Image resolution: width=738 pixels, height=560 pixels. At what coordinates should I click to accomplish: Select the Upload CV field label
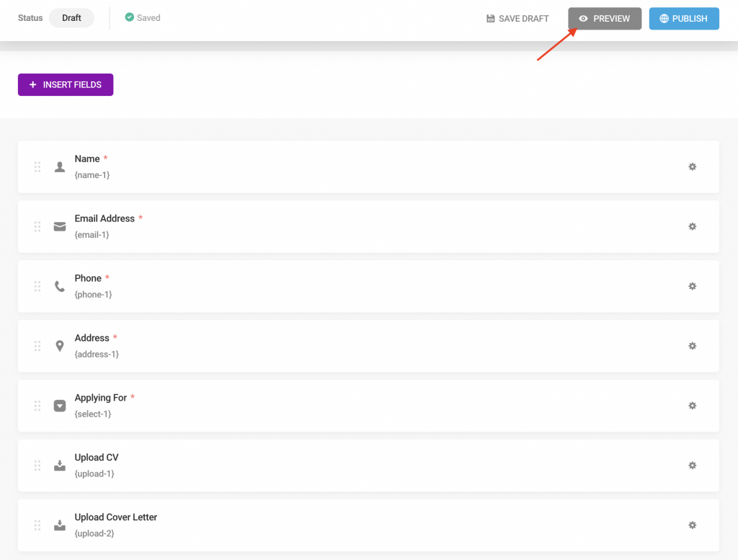[97, 458]
